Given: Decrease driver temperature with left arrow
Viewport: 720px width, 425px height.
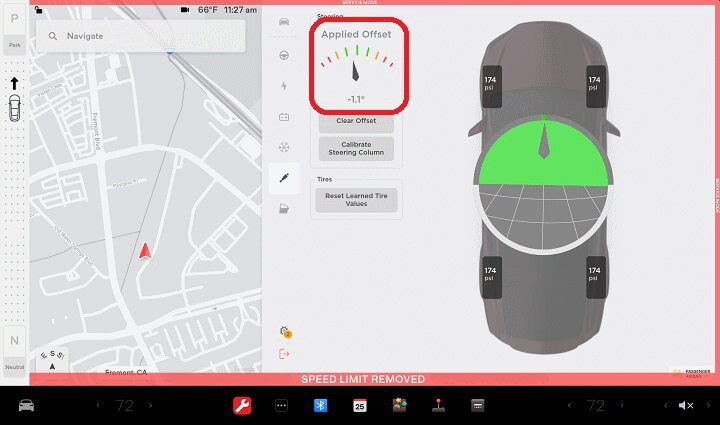Looking at the screenshot, I should pyautogui.click(x=98, y=405).
